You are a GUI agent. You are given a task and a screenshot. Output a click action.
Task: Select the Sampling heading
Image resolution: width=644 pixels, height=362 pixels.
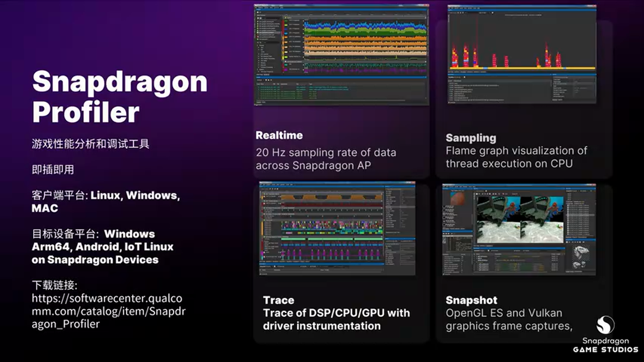[470, 138]
